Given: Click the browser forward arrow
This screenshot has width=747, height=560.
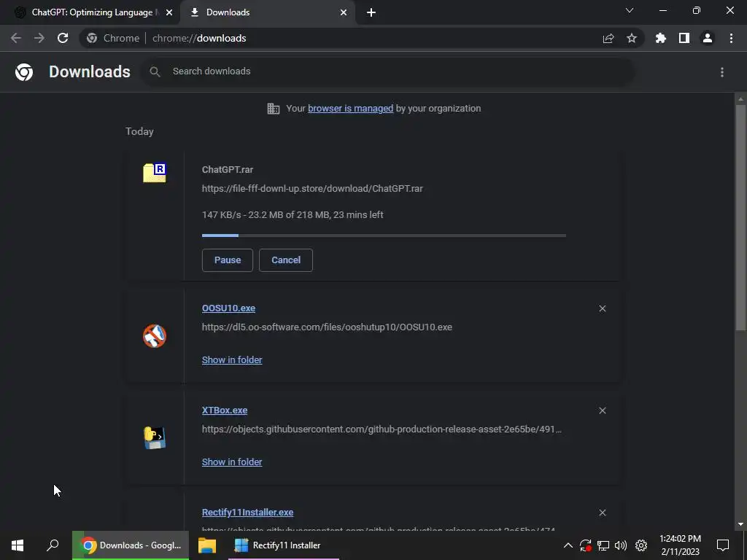Looking at the screenshot, I should click(x=39, y=38).
